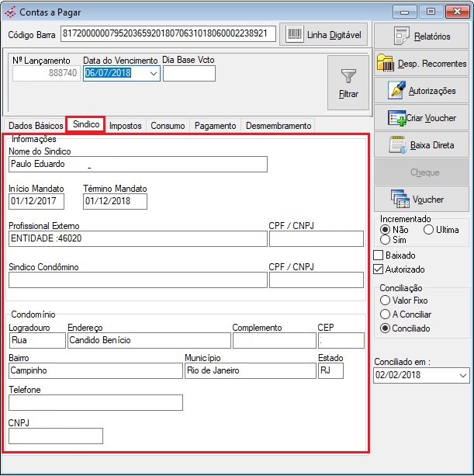This screenshot has width=474, height=476.
Task: Click the Filtrar funnel icon
Action: (348, 76)
